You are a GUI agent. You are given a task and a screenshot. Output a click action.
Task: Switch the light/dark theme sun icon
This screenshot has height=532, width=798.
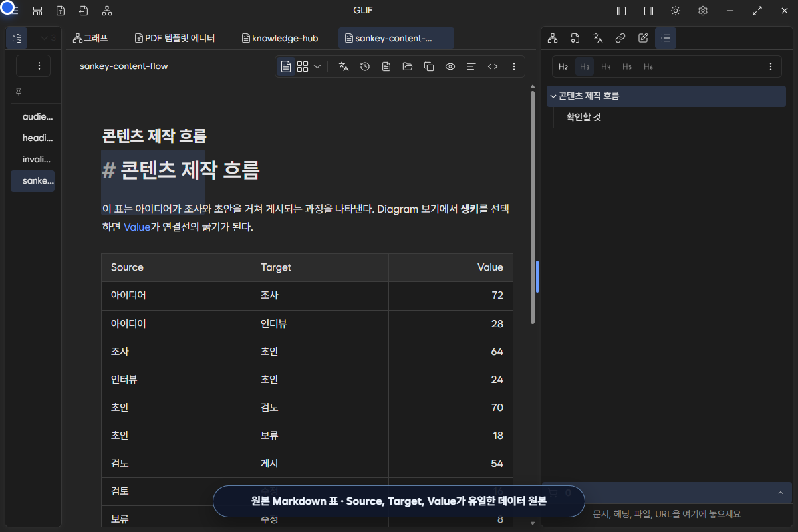tap(676, 11)
